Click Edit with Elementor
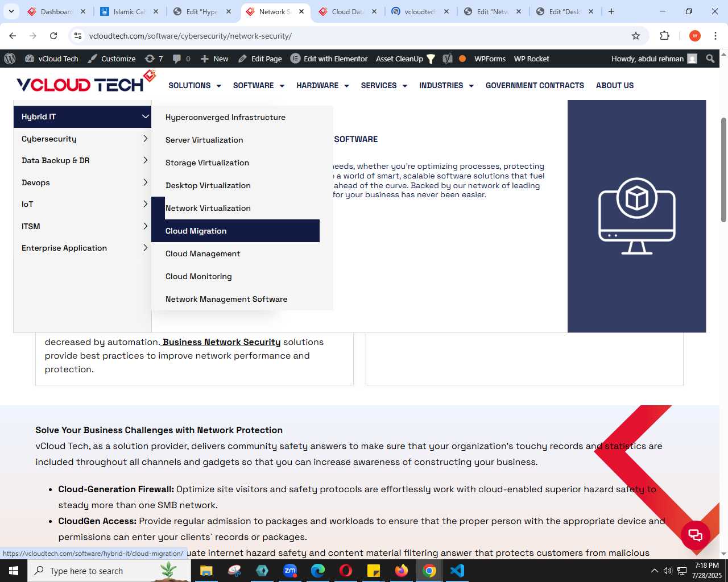 pos(329,59)
